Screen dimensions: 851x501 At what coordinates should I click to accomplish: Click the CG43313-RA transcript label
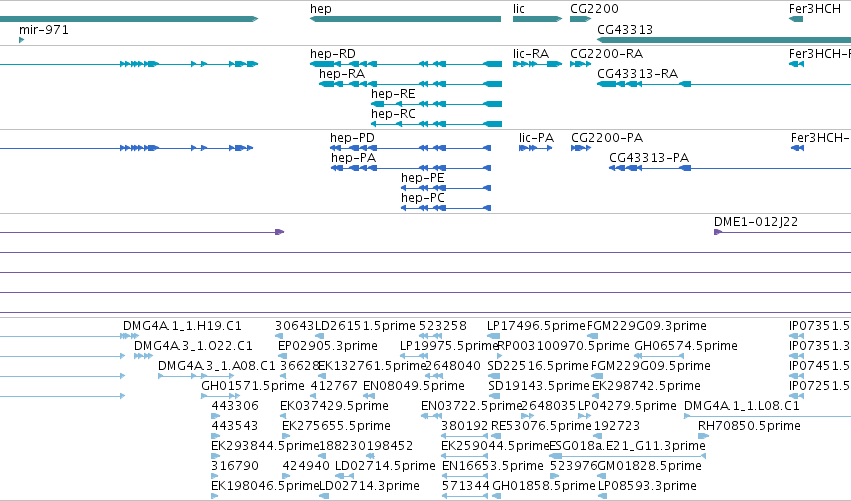click(638, 74)
